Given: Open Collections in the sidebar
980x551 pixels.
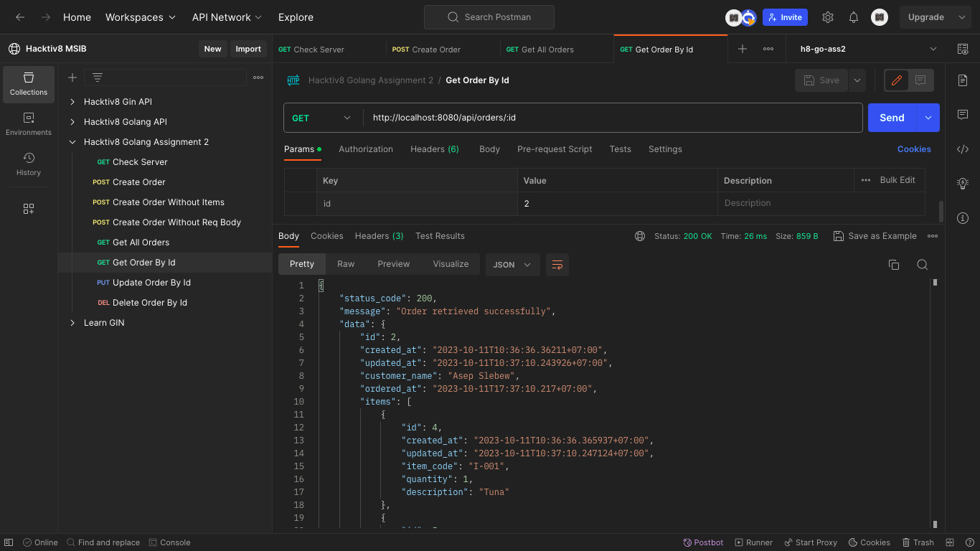Looking at the screenshot, I should click(29, 84).
